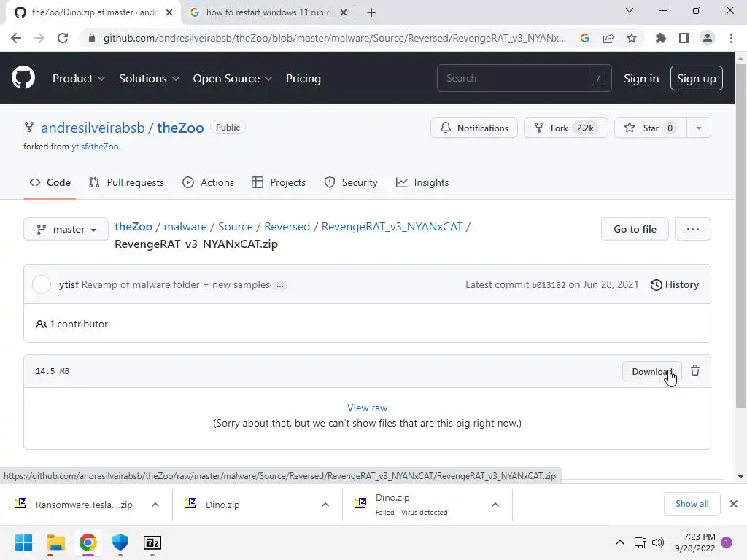Screen dimensions: 747x560
Task: Open Windows Security shield in the taskbar
Action: [120, 542]
